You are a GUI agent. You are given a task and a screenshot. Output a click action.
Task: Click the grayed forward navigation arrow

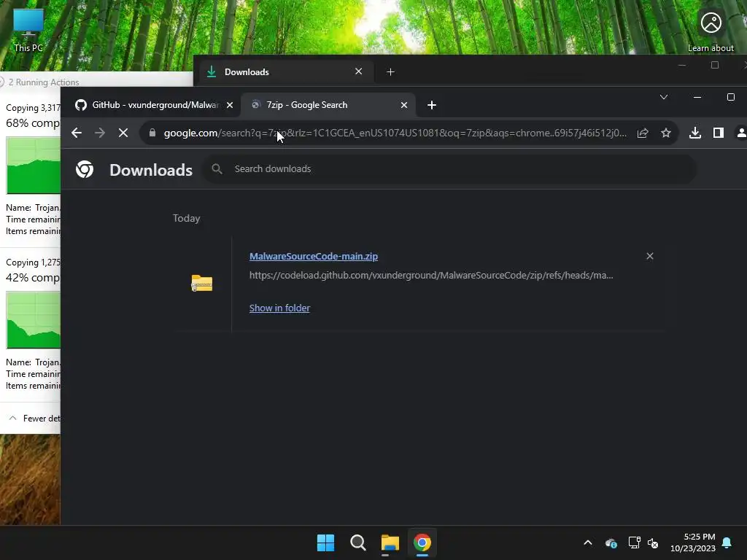tap(99, 133)
